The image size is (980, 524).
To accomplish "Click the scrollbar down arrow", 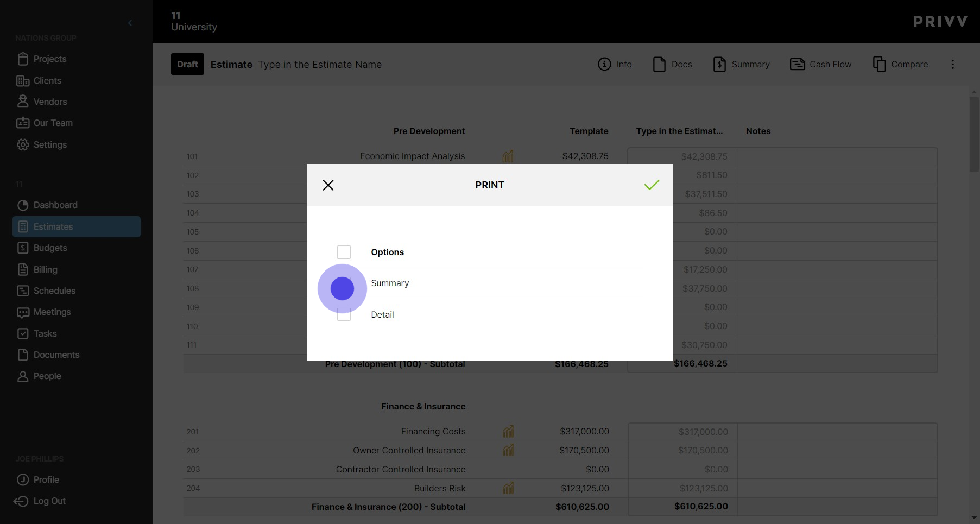I will [975, 518].
